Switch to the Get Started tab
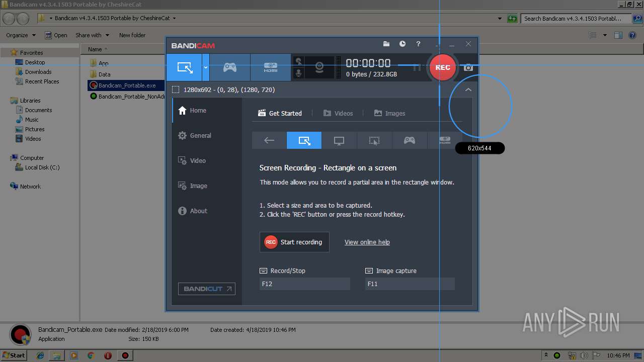The height and width of the screenshot is (362, 644). 280,113
